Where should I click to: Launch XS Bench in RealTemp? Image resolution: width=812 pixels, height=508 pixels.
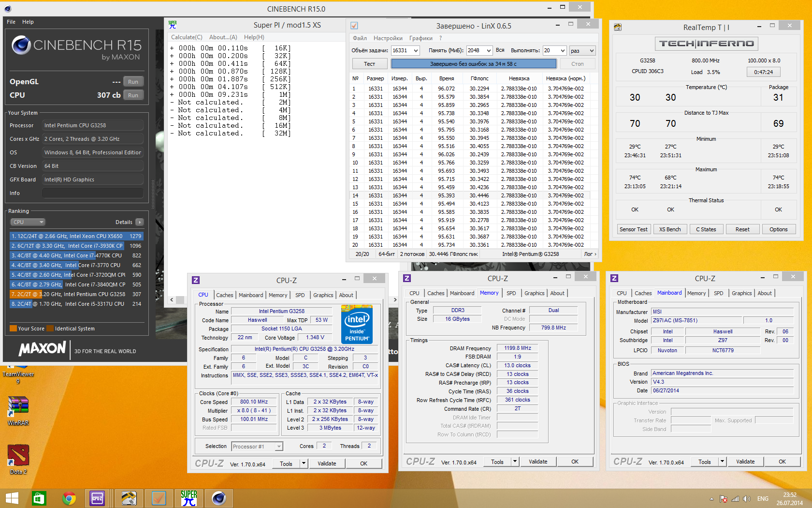pos(670,229)
